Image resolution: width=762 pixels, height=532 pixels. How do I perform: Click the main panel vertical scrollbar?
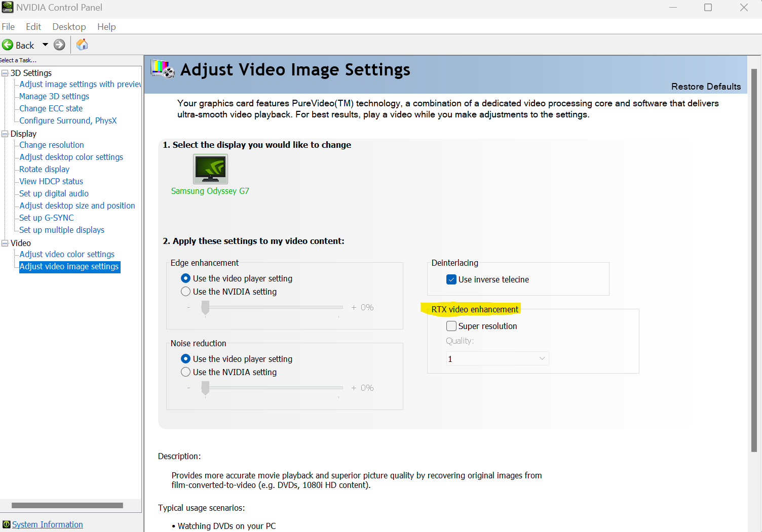tap(754, 260)
